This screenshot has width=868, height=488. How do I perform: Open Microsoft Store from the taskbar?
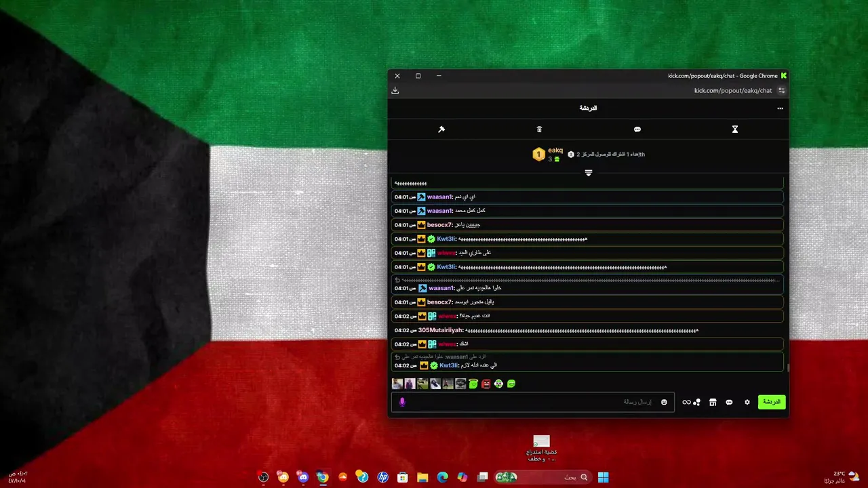402,477
